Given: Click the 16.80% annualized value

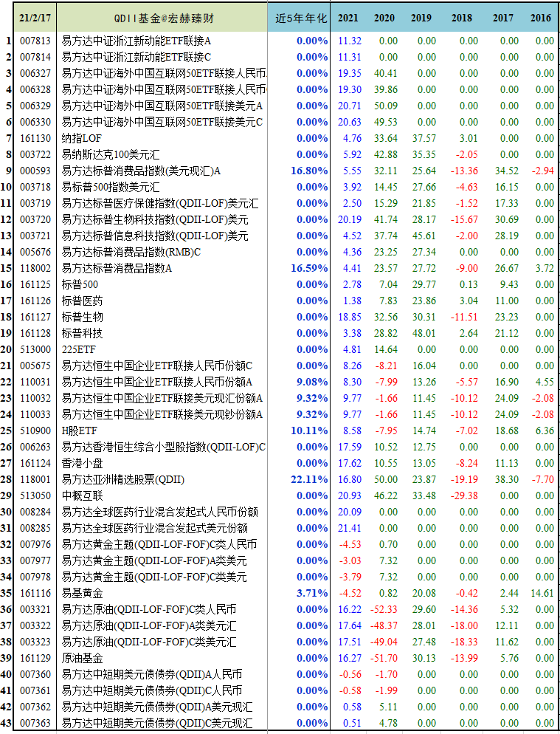Looking at the screenshot, I should 309,171.
